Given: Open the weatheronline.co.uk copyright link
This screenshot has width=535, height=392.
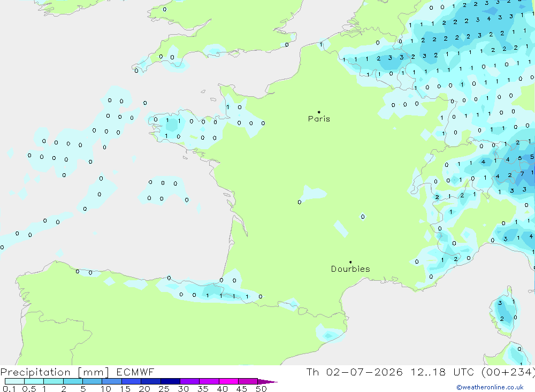Looking at the screenshot, I should click(x=490, y=387).
